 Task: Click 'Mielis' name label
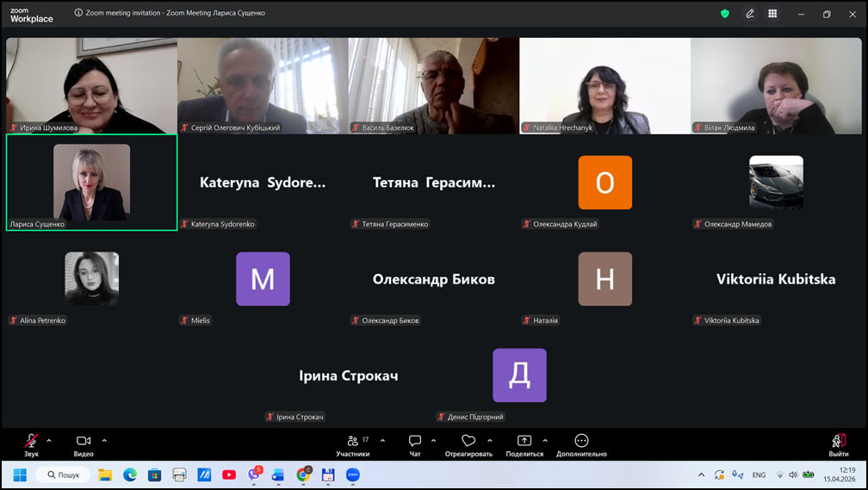click(201, 320)
